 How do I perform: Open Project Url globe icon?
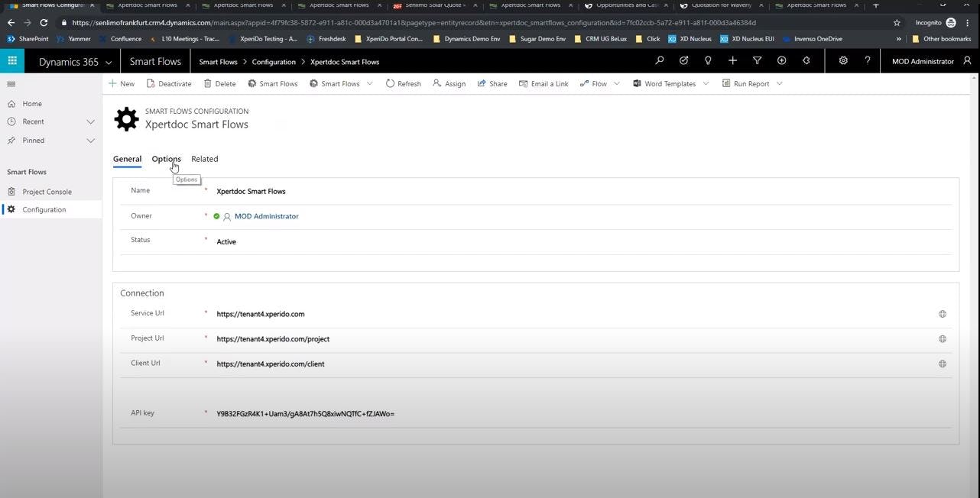click(x=943, y=339)
